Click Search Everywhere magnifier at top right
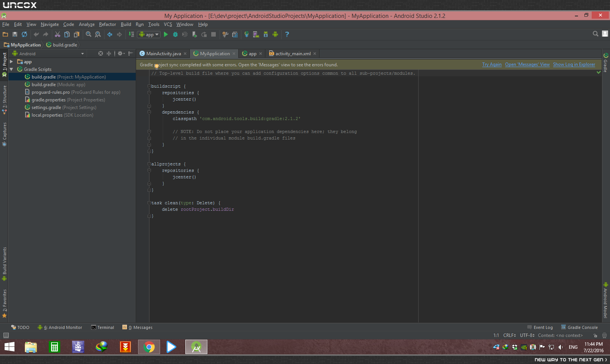Image resolution: width=610 pixels, height=364 pixels. coord(596,34)
